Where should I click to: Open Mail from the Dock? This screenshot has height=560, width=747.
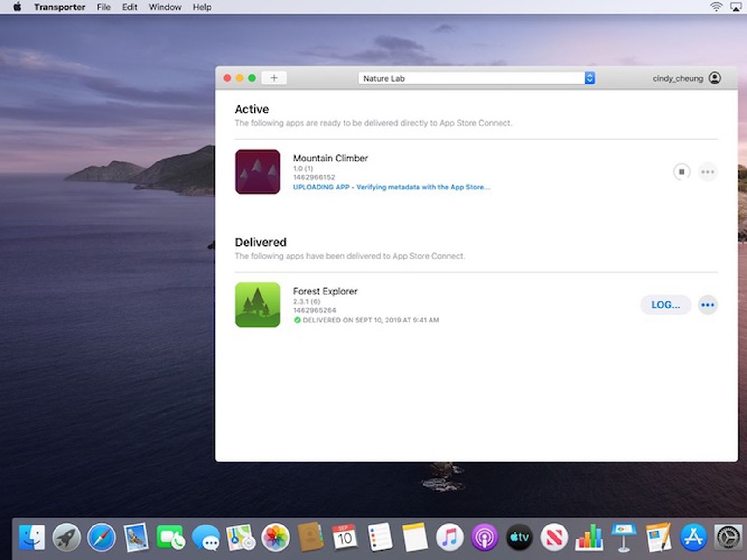(136, 537)
